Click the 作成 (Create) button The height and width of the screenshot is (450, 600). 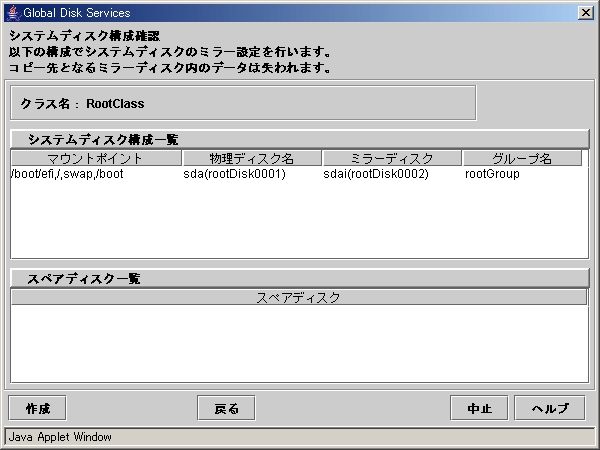[37, 408]
